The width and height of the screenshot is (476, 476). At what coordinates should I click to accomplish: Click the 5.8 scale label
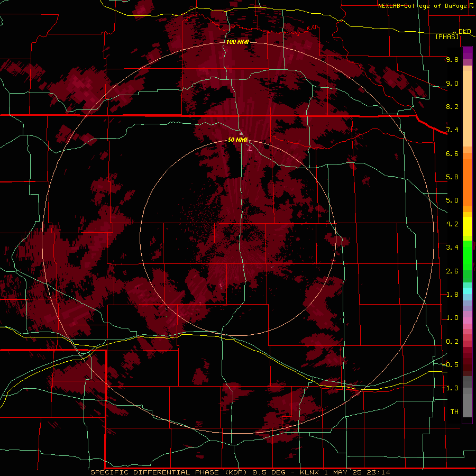(x=452, y=177)
